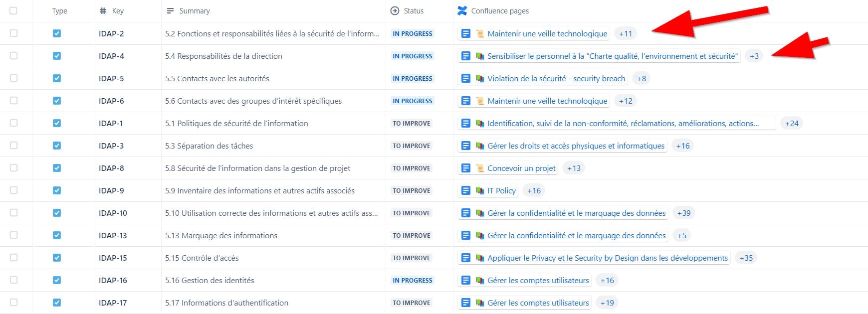Click the scroll emoji beside Concevoir un projet
The height and width of the screenshot is (314, 868).
coord(480,168)
